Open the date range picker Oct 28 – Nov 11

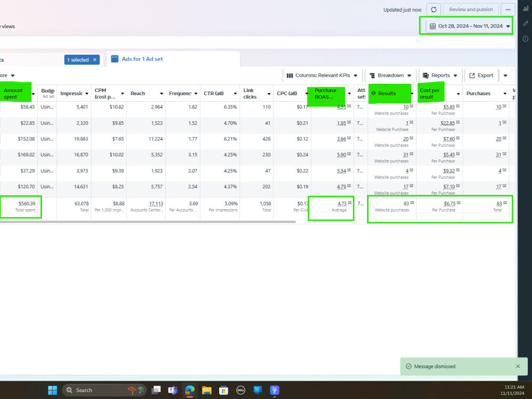coord(470,26)
